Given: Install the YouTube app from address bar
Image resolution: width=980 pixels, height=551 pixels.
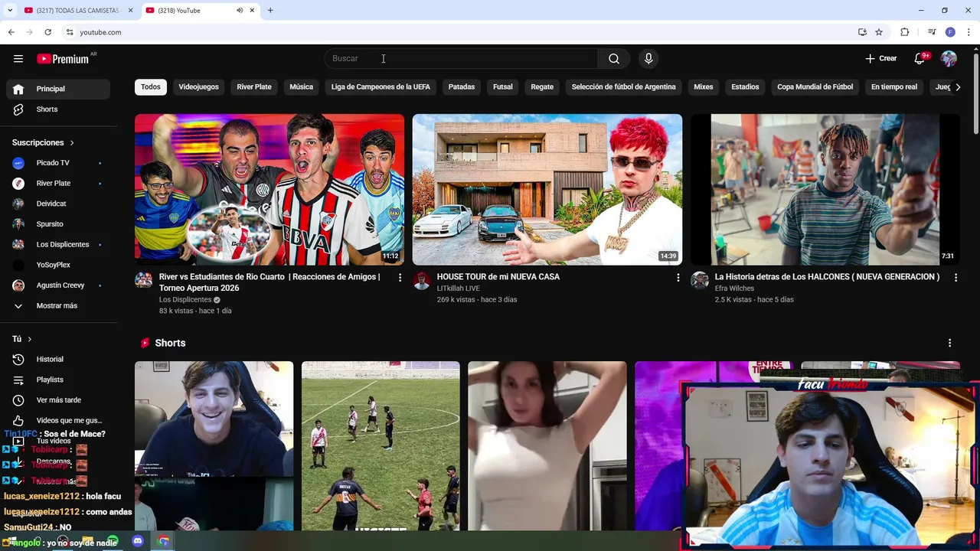Looking at the screenshot, I should tap(862, 32).
